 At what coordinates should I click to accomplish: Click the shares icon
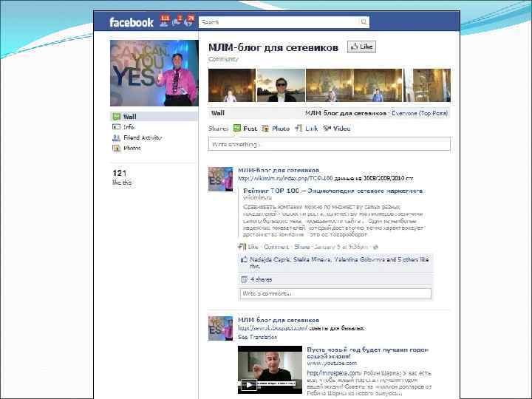coord(244,279)
